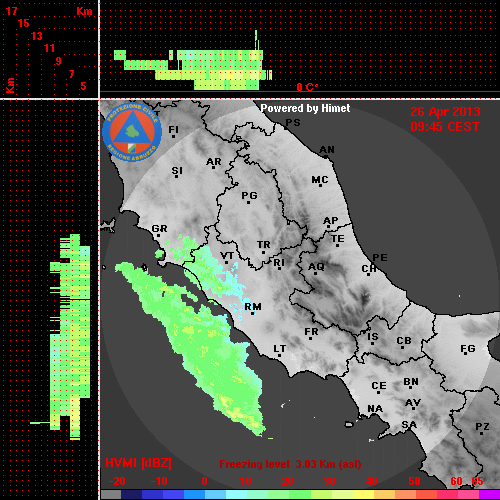The width and height of the screenshot is (500, 500).
Task: Click the 7 km altitude label
Action: click(71, 74)
